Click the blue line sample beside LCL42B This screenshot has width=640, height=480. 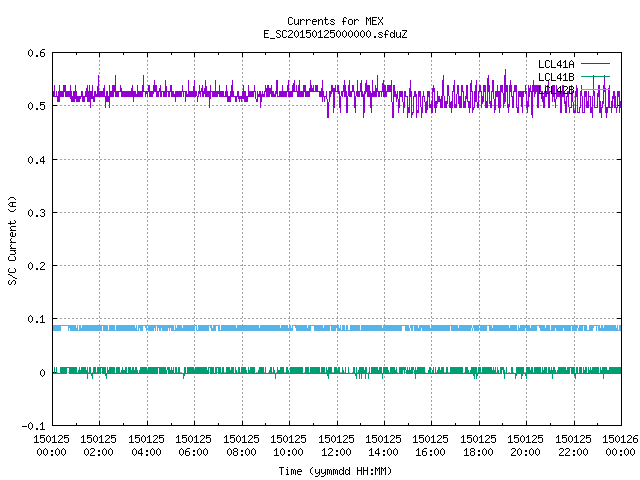(x=595, y=89)
